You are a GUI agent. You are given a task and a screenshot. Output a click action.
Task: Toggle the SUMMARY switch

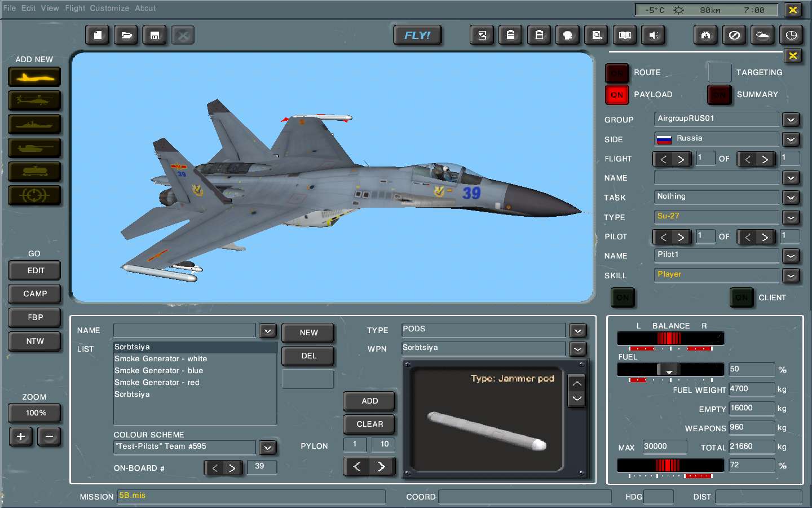point(720,95)
